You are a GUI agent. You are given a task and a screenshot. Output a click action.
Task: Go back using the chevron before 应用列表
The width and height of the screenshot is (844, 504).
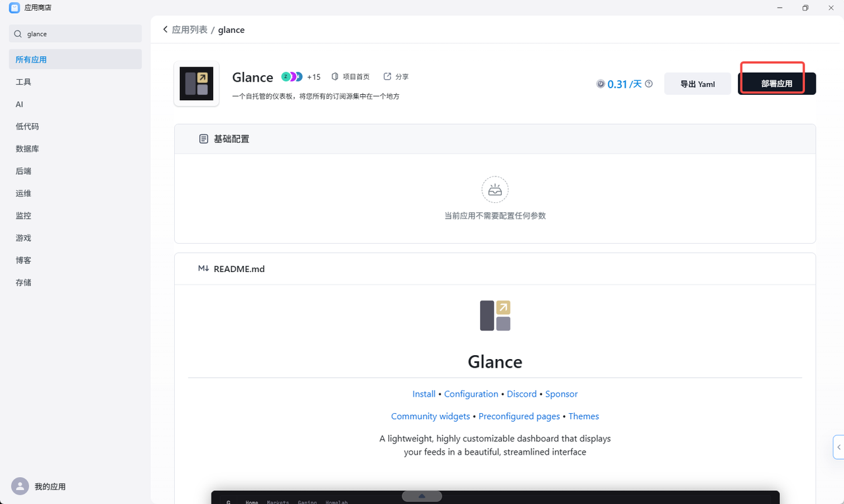(165, 30)
